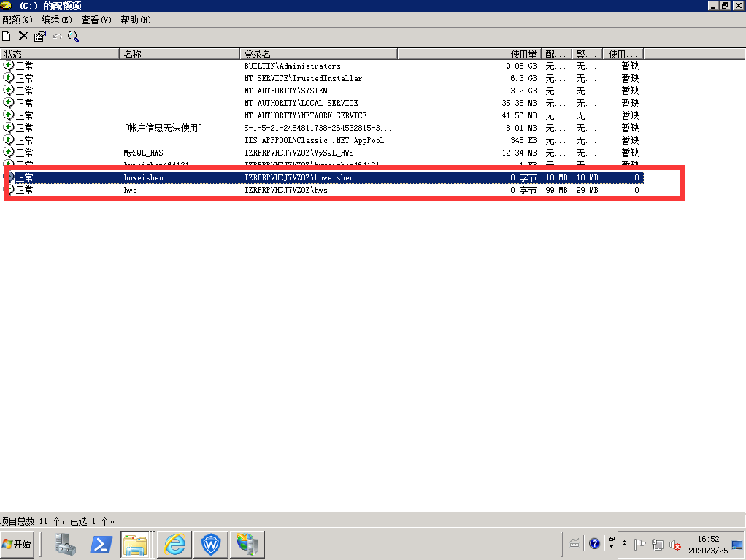Viewport: 746px width, 560px height.
Task: Click the blue shield W taskbar icon
Action: [x=211, y=544]
